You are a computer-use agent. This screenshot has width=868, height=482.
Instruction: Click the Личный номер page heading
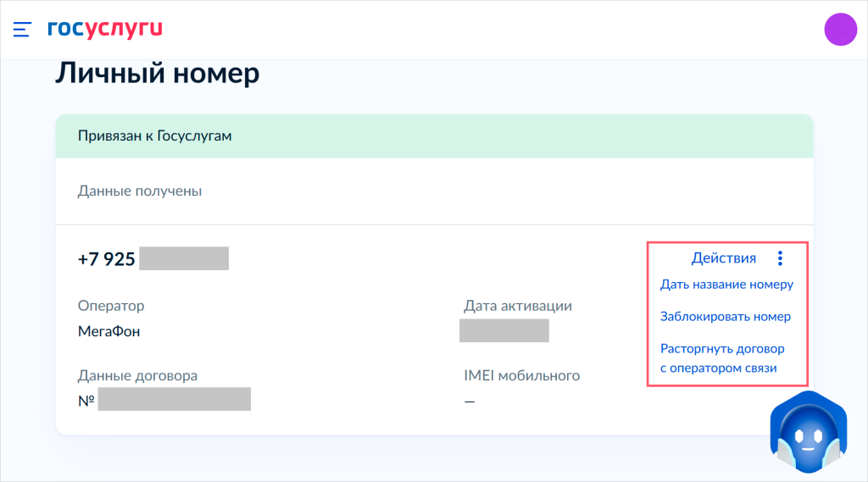157,74
